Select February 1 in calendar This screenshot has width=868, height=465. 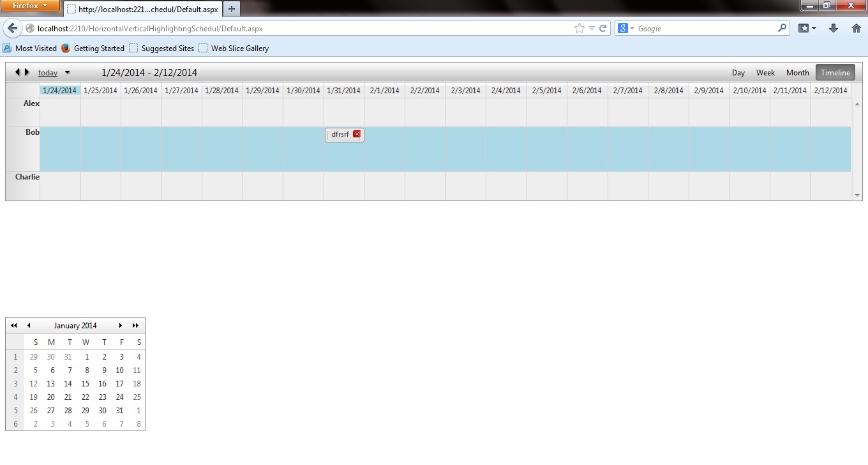[138, 411]
